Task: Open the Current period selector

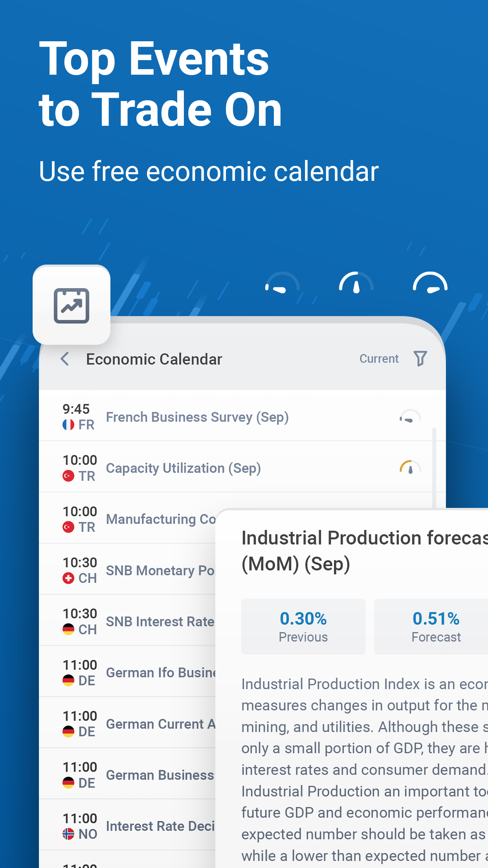Action: [379, 359]
